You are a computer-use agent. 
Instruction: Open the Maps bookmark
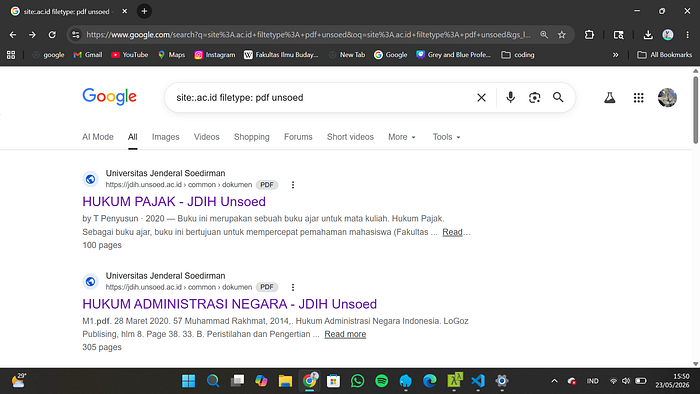pyautogui.click(x=171, y=55)
